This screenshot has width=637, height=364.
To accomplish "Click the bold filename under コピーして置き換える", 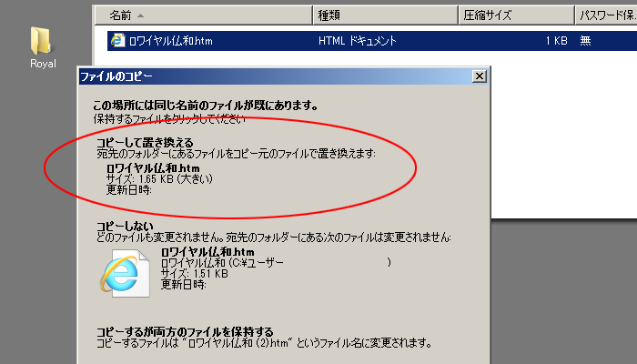I will pyautogui.click(x=153, y=168).
